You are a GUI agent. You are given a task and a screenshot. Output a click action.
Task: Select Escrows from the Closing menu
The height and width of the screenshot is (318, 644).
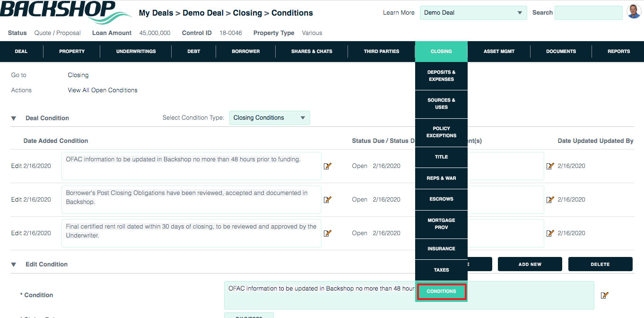click(x=441, y=199)
